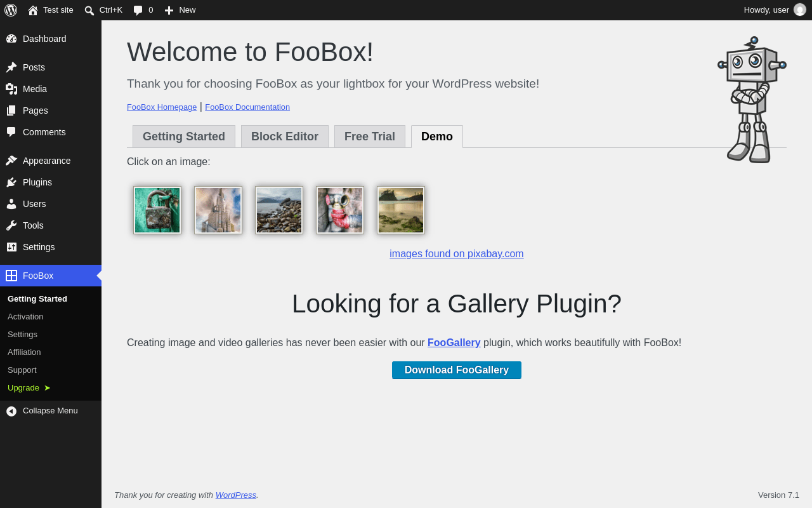
Task: Click the Pages icon in sidebar
Action: 11,110
